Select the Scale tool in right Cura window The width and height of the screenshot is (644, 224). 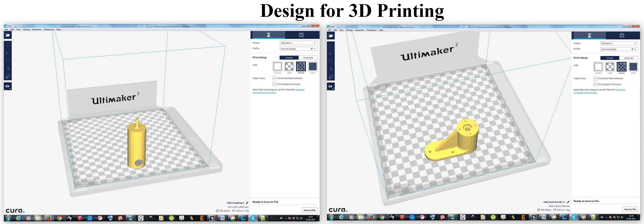tap(331, 53)
